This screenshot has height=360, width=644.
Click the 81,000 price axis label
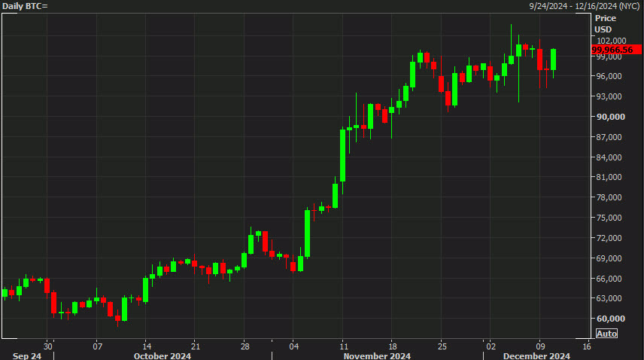click(x=609, y=177)
